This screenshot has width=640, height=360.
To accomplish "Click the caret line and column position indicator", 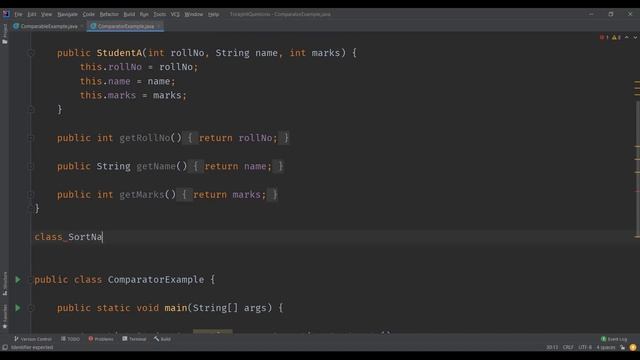I will [552, 347].
